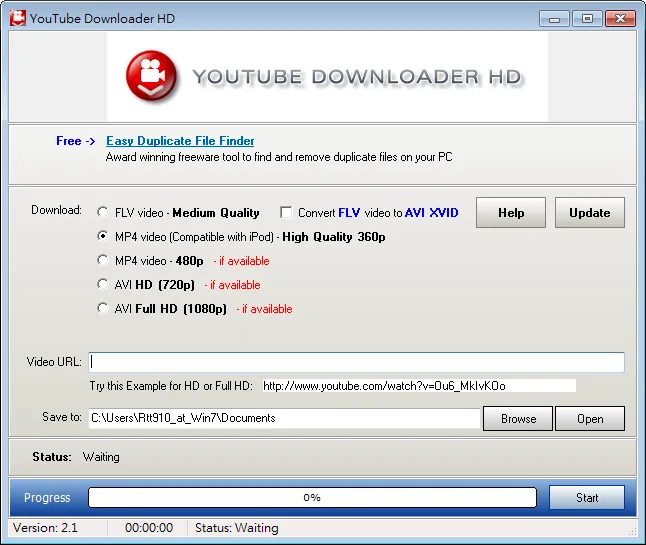Click the 'Download:' label

(x=56, y=210)
